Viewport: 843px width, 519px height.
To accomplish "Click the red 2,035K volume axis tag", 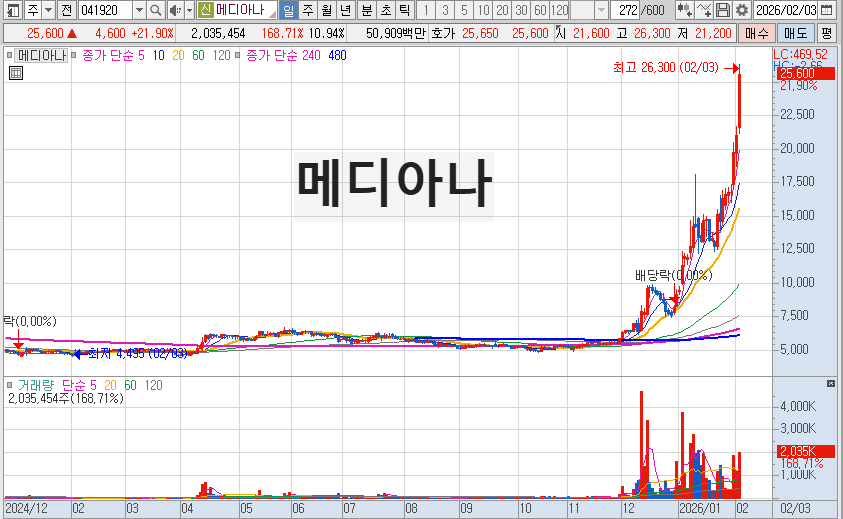I will pos(804,451).
